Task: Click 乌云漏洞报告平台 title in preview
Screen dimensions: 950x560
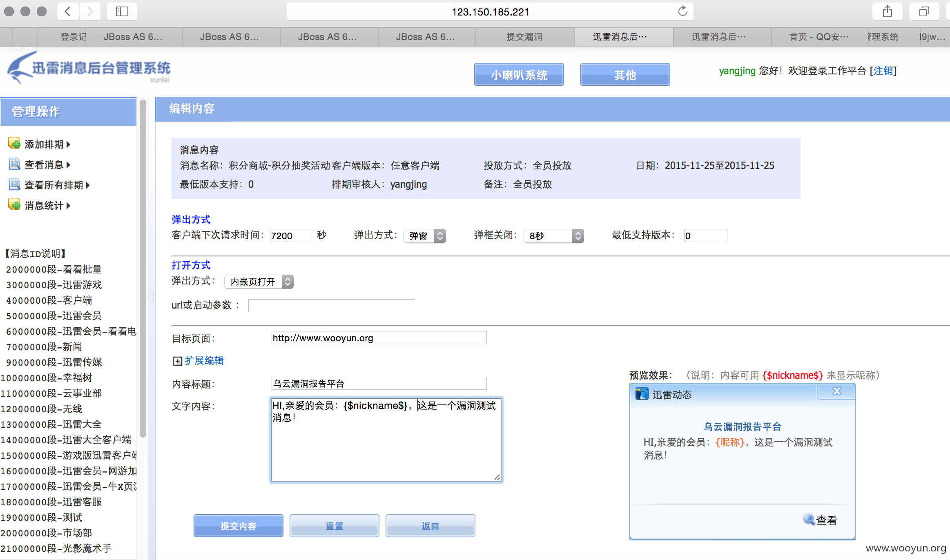Action: point(742,427)
